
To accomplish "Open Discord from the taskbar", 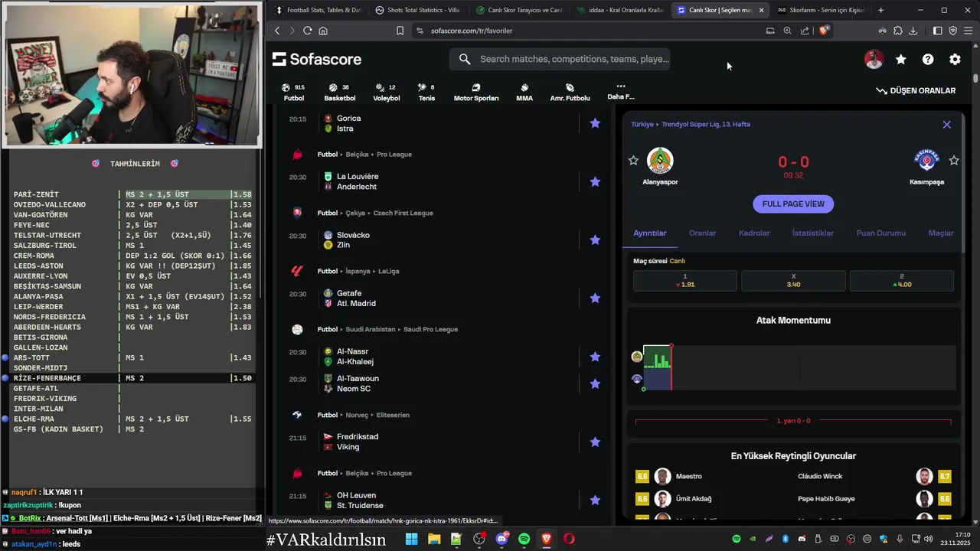I will click(x=501, y=539).
